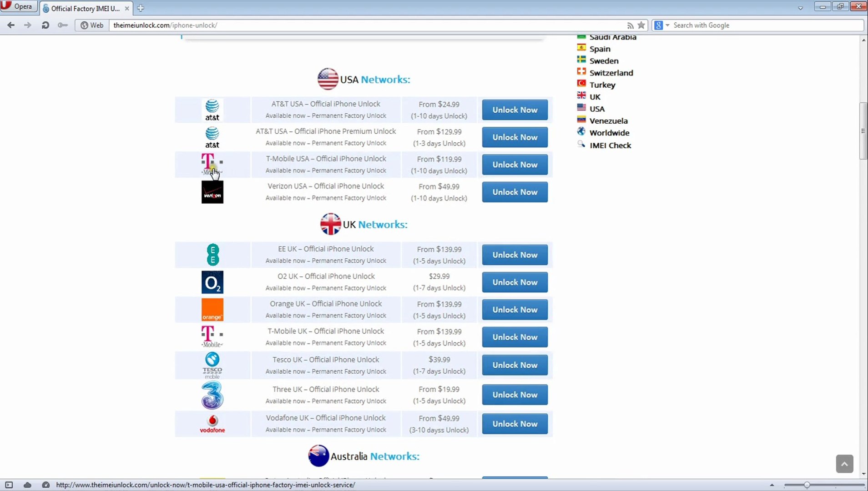This screenshot has width=868, height=491.
Task: Click the scrollbar up arrow
Action: pos(863,40)
